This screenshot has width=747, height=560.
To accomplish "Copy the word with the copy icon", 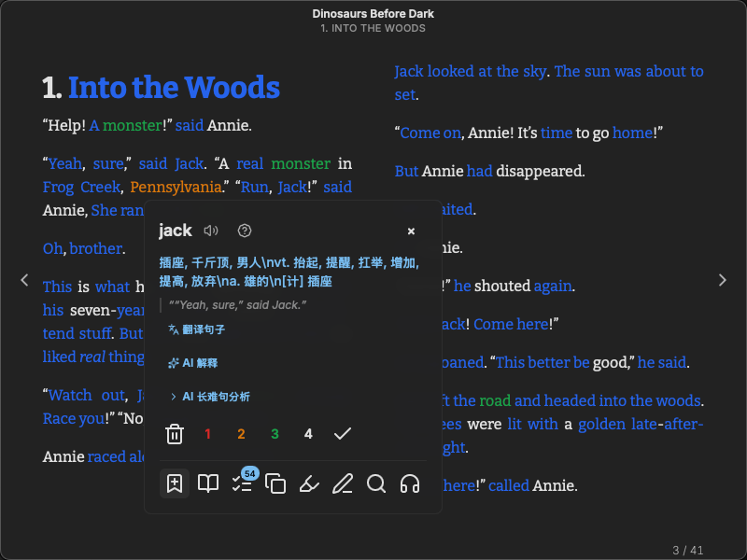I will [x=275, y=483].
